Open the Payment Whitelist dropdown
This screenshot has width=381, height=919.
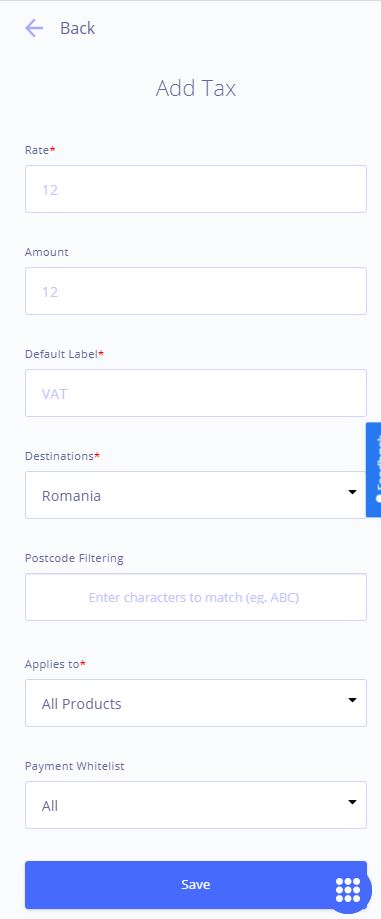(196, 805)
